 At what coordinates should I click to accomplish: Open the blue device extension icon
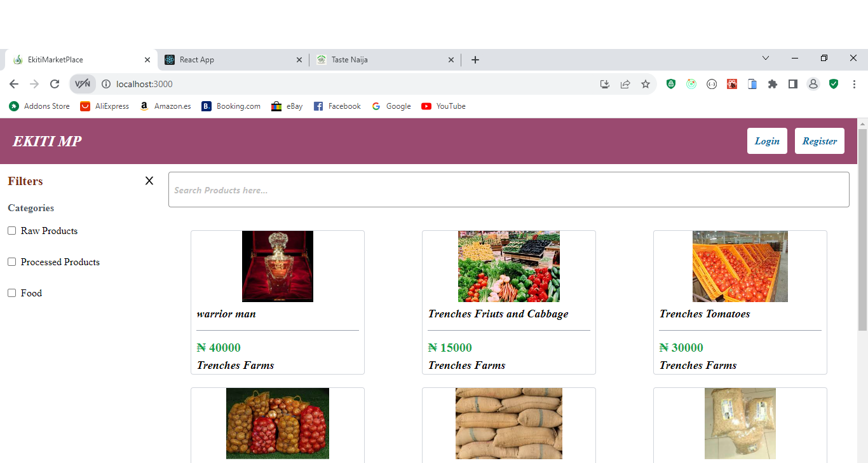pyautogui.click(x=752, y=84)
